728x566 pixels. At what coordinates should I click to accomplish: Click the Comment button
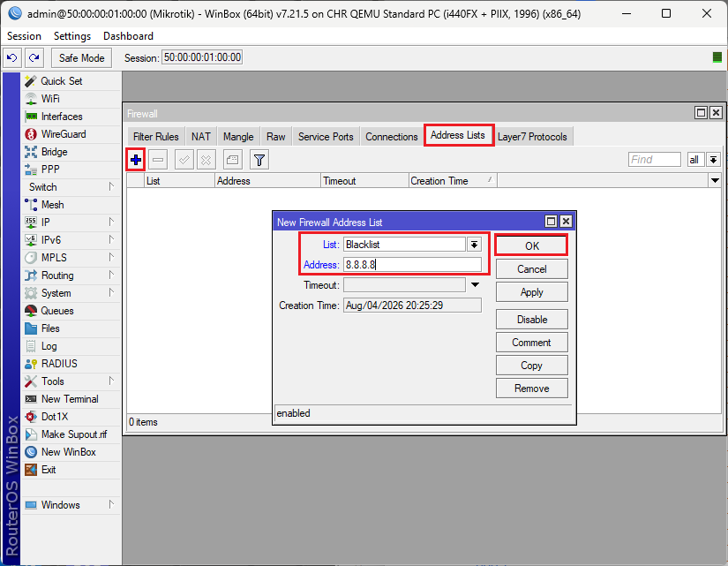[x=531, y=343]
